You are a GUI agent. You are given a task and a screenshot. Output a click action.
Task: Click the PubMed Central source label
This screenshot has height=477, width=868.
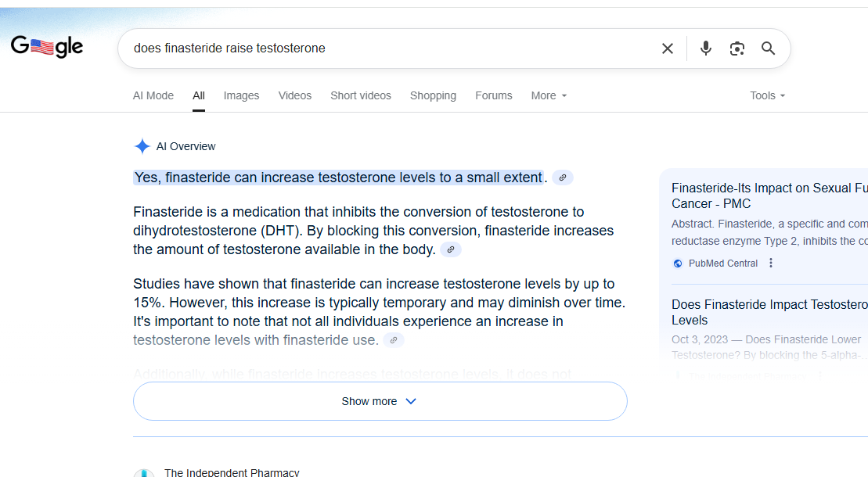(723, 264)
